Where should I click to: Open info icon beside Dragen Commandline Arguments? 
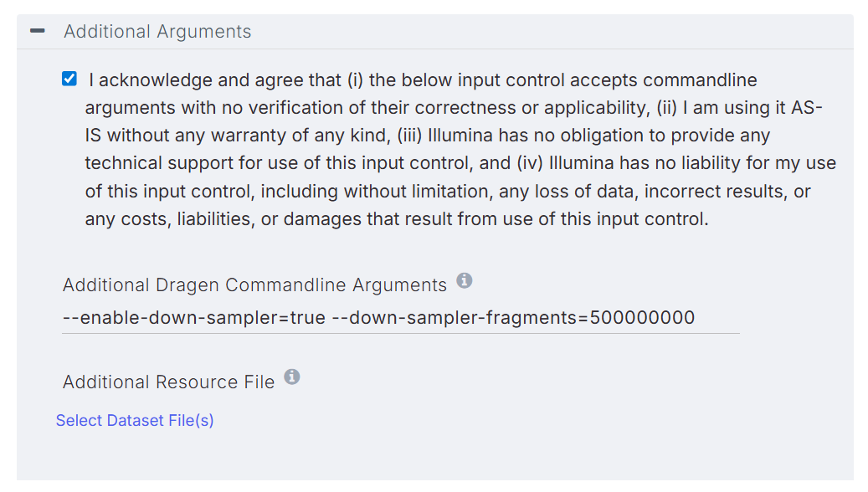point(465,281)
